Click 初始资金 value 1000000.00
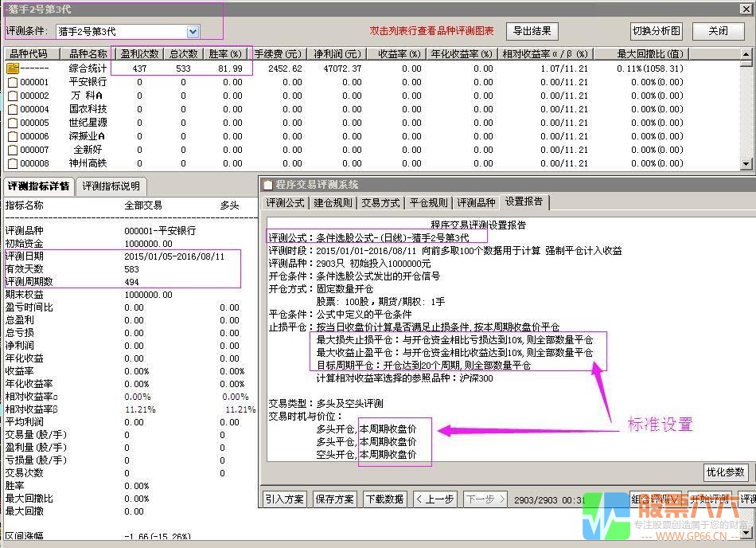This screenshot has width=756, height=548. point(148,244)
